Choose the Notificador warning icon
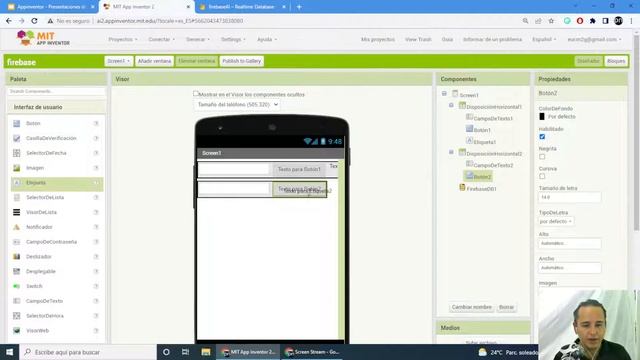Screen dimensions: 640x360 tap(17, 227)
